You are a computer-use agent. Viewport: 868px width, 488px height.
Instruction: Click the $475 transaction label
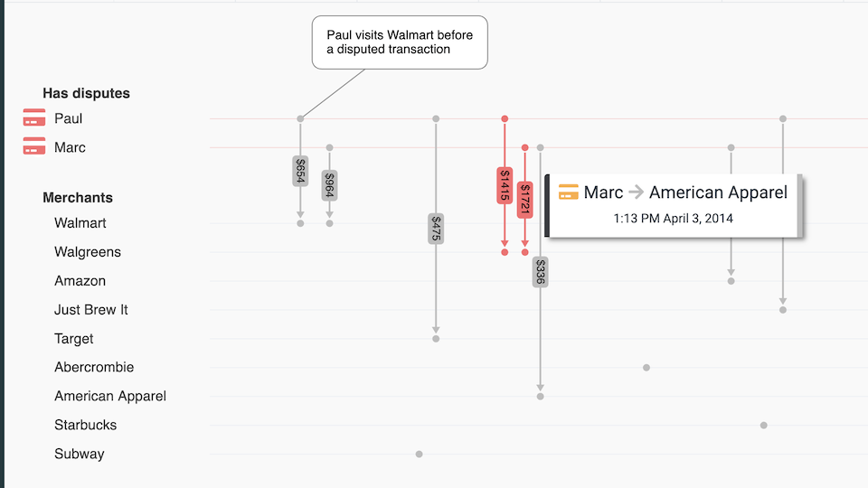click(436, 229)
